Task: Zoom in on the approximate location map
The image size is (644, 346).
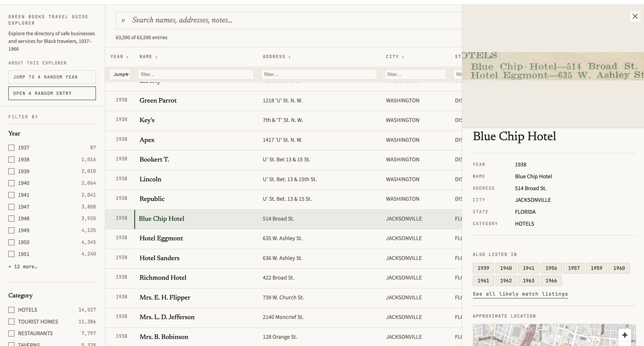Action: click(x=624, y=335)
